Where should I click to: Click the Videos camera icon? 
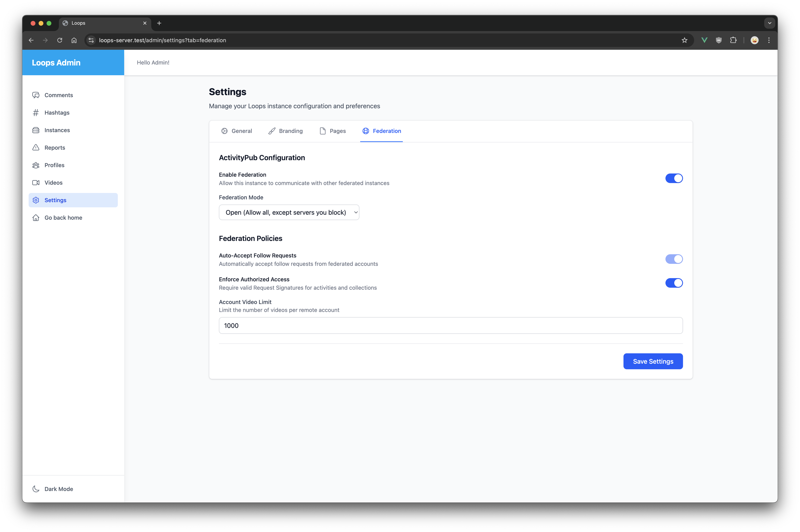pyautogui.click(x=36, y=183)
